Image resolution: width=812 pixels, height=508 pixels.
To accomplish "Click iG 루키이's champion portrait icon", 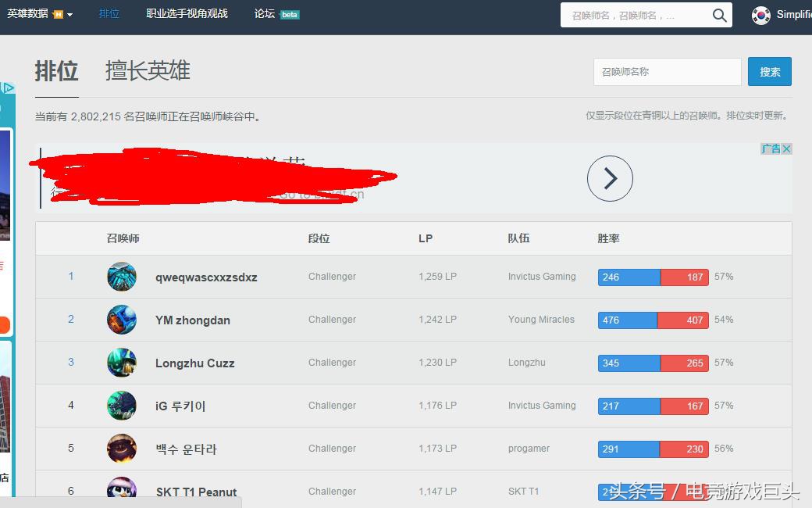I will coord(121,406).
